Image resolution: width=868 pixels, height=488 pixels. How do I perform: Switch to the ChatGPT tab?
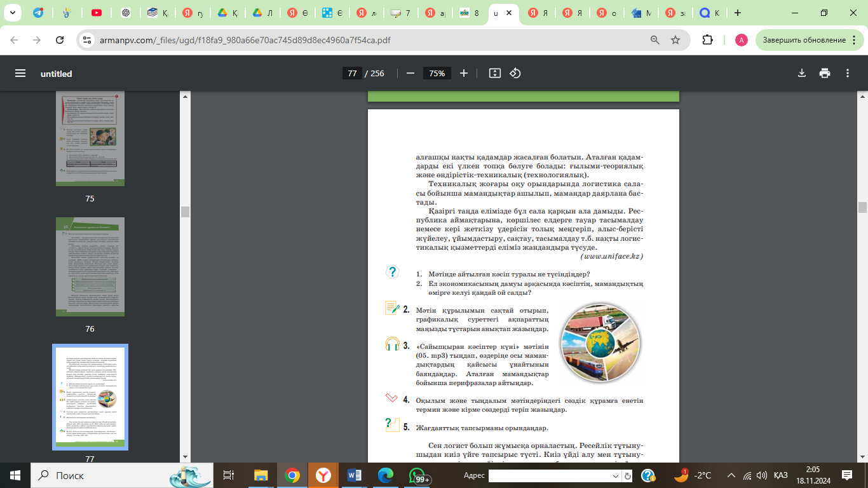coord(126,13)
